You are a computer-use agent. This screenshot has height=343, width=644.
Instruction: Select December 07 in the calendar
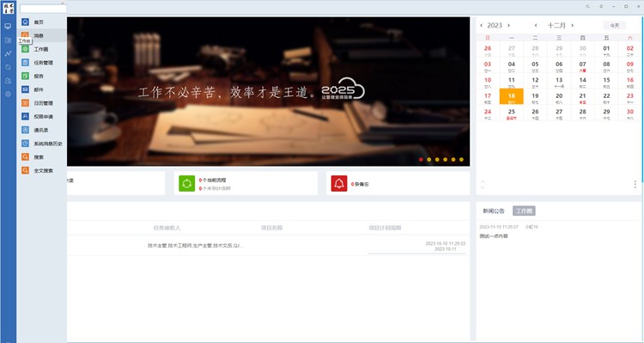(582, 65)
